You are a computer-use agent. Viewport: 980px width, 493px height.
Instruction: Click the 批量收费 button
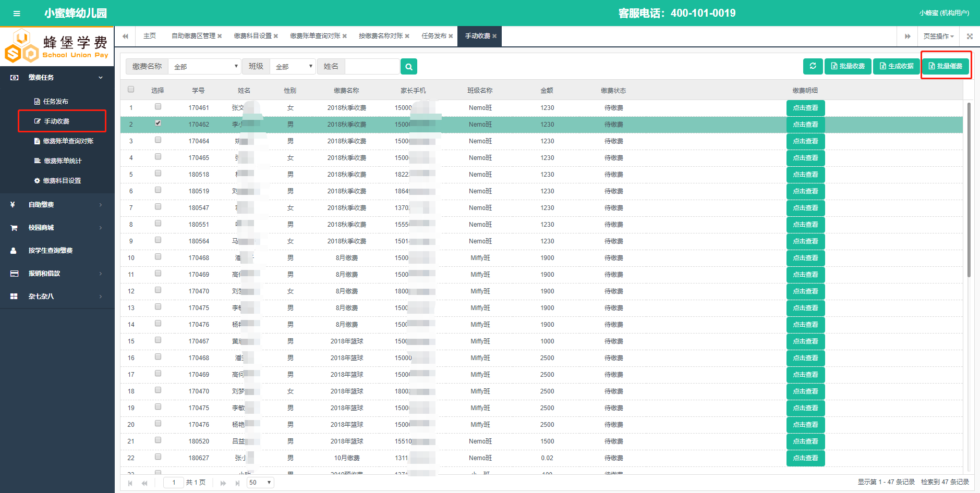pos(848,66)
